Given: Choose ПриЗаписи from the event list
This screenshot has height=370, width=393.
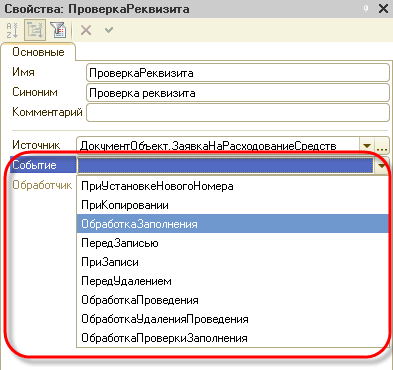Looking at the screenshot, I should pos(233,262).
